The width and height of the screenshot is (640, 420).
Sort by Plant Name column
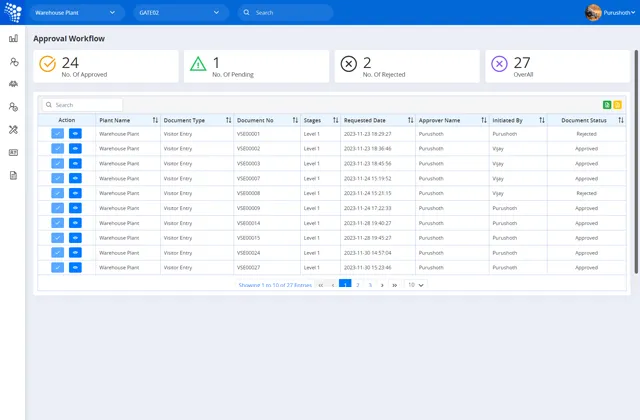155,120
